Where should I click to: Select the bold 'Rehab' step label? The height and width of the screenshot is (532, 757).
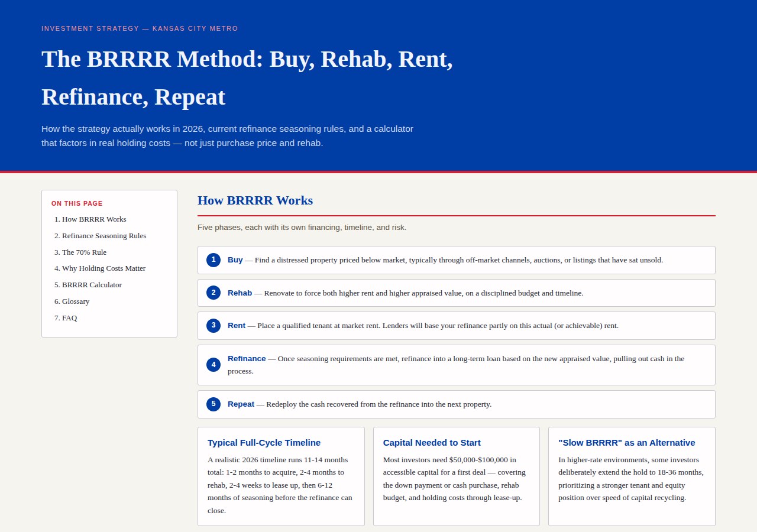tap(240, 293)
